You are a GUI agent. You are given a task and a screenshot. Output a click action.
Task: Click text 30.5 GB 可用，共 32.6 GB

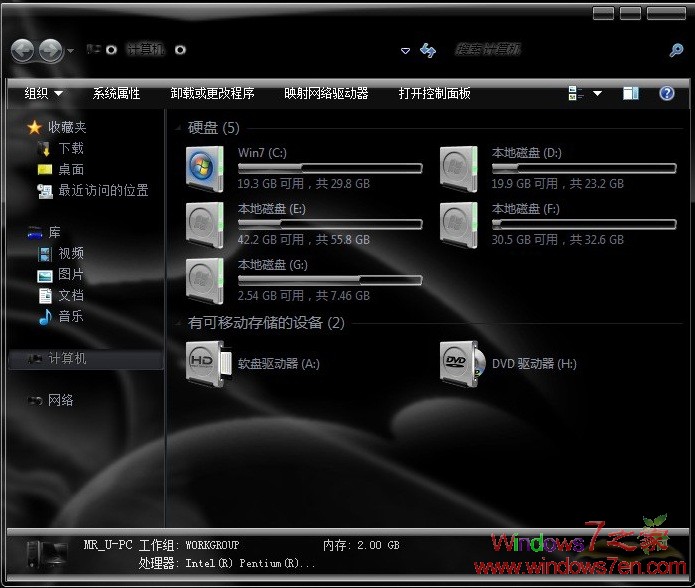click(x=558, y=239)
